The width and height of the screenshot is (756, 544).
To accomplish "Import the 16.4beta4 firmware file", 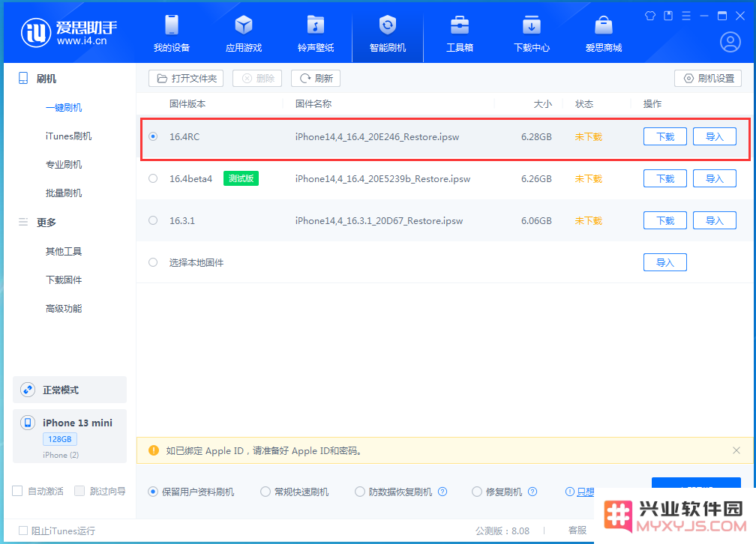I will (x=715, y=178).
